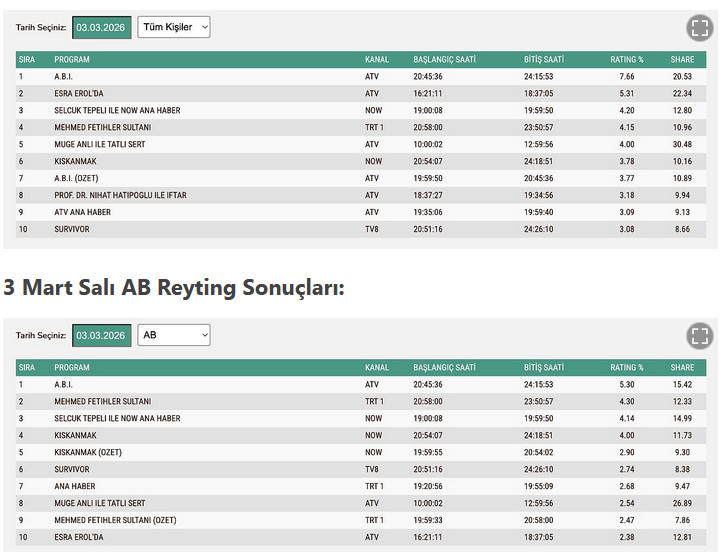727x552 pixels.
Task: Select the heading '3 Mart Salı AB Reyting Sonuçları'
Action: point(174,287)
